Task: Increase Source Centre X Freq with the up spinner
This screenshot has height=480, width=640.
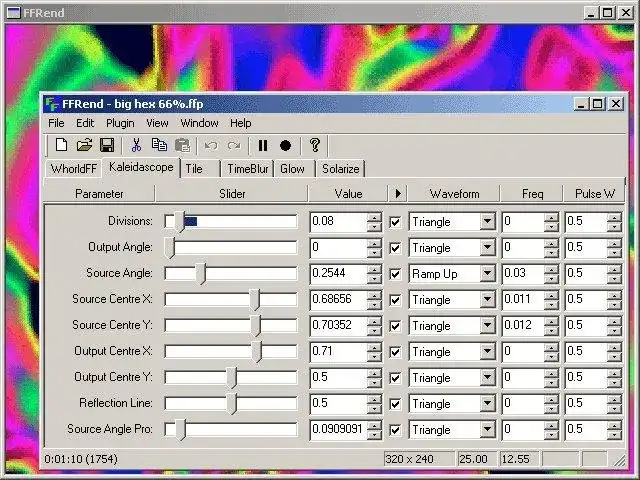Action: click(x=551, y=295)
